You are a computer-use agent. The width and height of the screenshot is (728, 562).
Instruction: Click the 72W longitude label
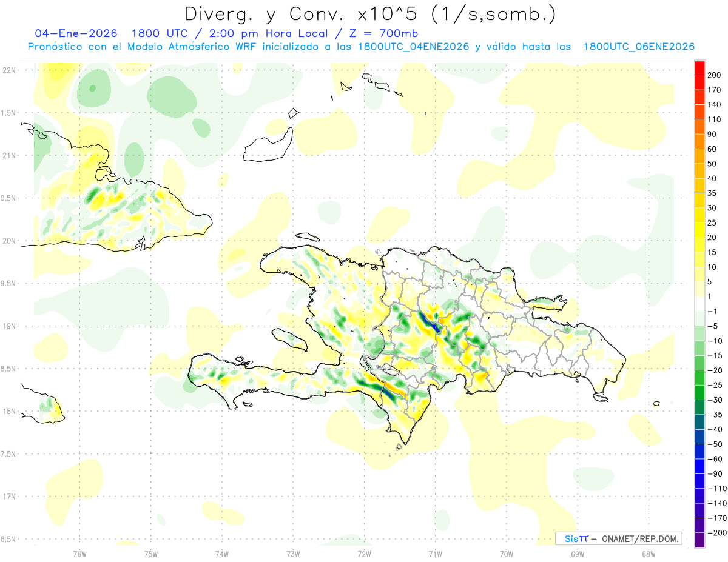(x=364, y=554)
